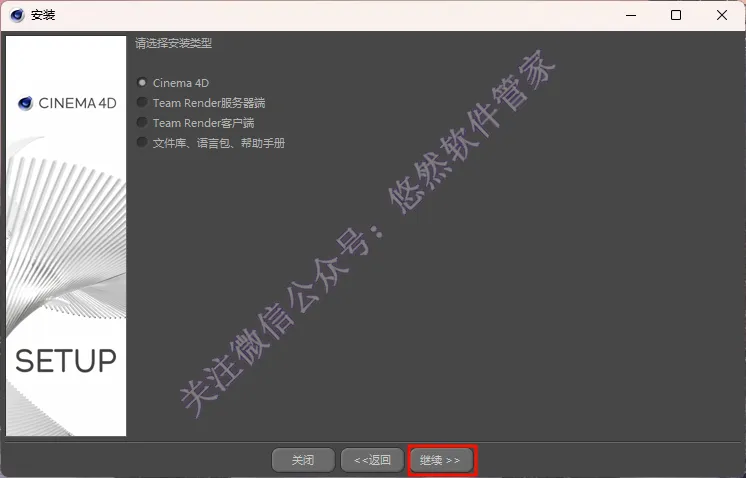
Task: Click the Cinema 4D title bar icon
Action: (x=17, y=15)
